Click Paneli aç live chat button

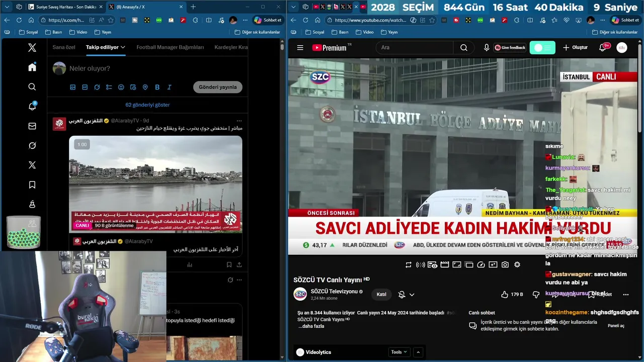pos(616,326)
